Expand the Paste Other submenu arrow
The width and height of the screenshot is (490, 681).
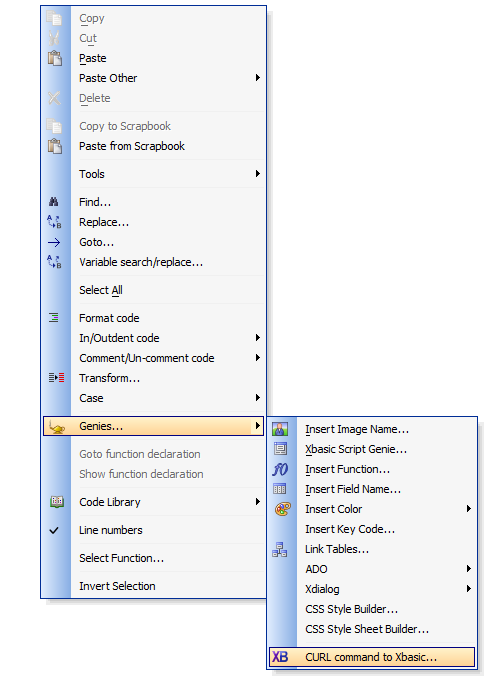click(258, 78)
